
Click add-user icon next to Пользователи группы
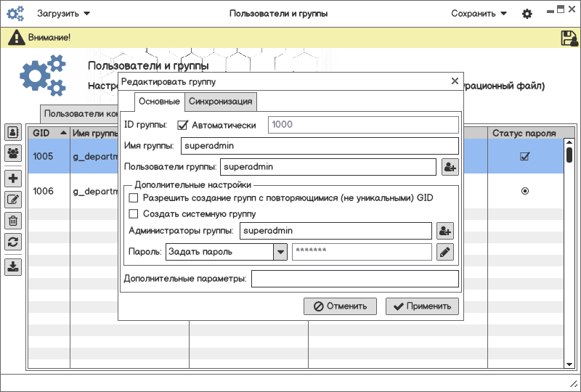tap(450, 167)
